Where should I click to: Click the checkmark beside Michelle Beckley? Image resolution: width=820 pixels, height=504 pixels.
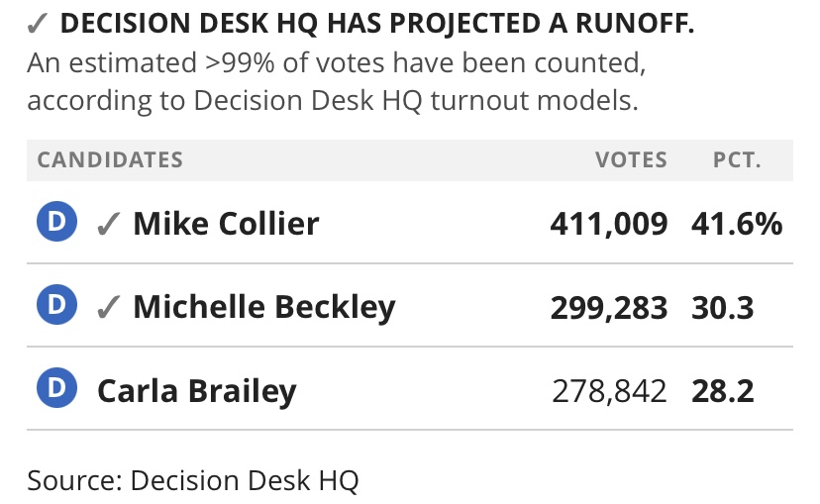(108, 308)
